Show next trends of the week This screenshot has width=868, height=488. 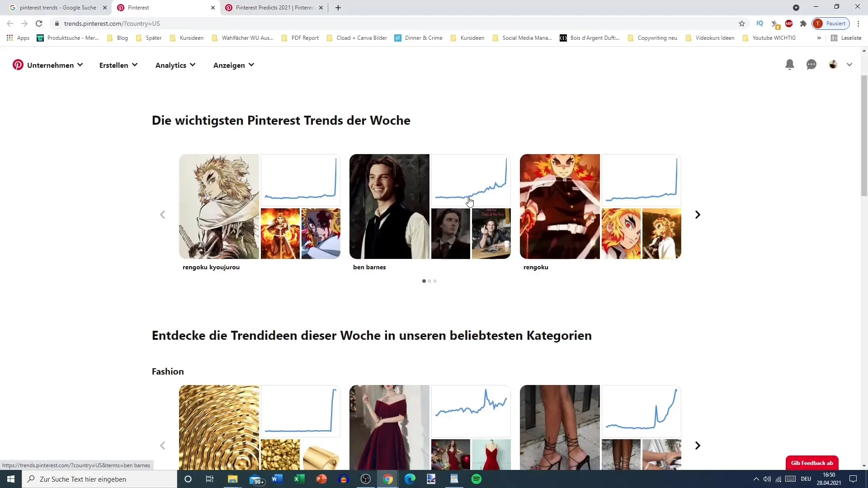(x=698, y=215)
